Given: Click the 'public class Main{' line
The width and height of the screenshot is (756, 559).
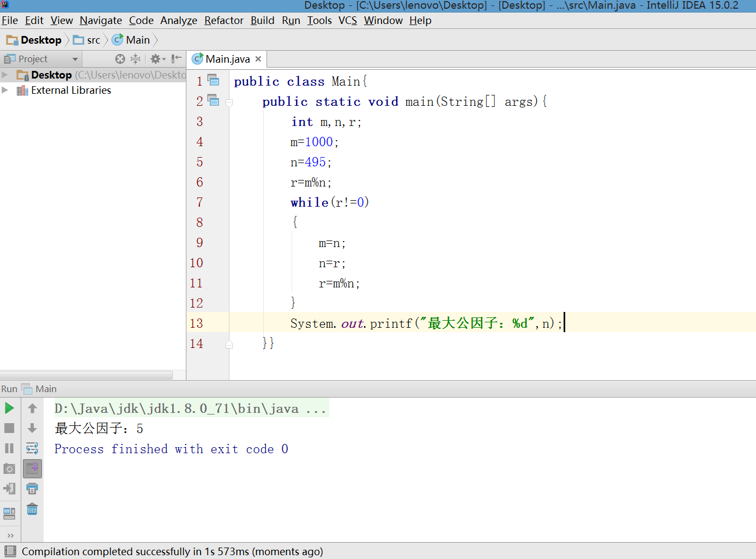Looking at the screenshot, I should [301, 81].
